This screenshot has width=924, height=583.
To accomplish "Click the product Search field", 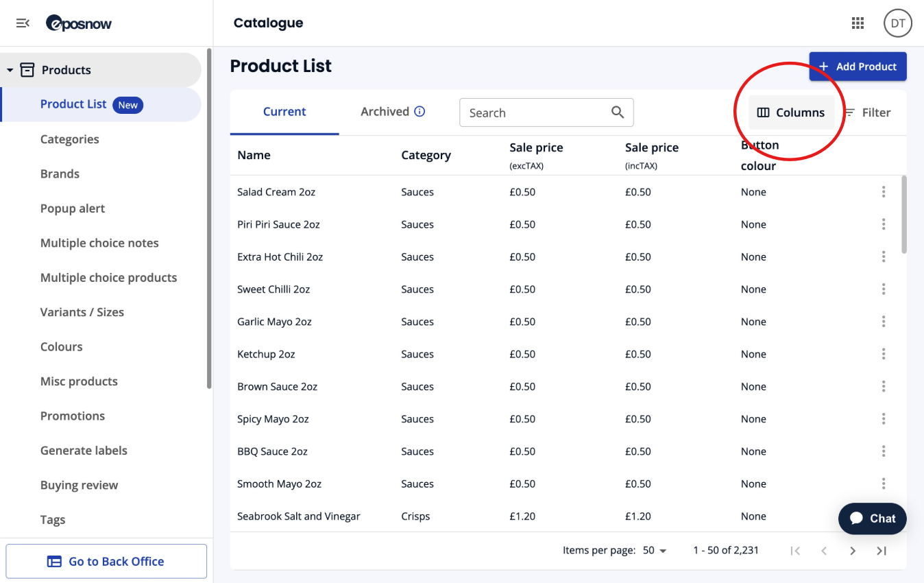I will click(546, 112).
